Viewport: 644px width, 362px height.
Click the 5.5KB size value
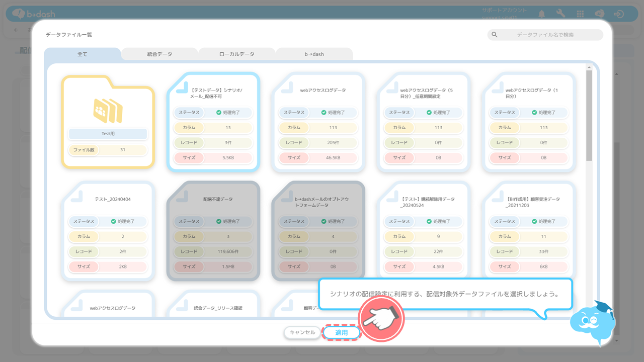[228, 158]
